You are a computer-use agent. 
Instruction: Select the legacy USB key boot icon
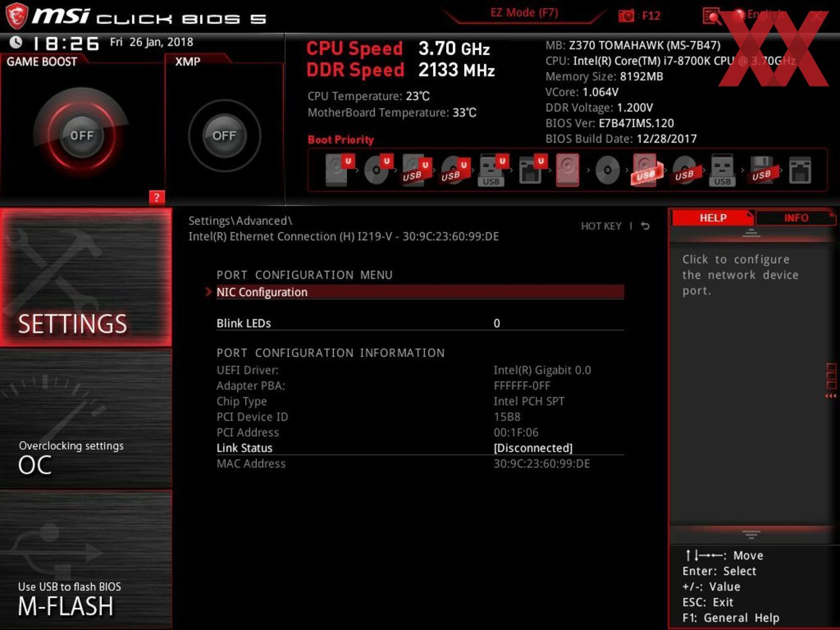point(722,170)
